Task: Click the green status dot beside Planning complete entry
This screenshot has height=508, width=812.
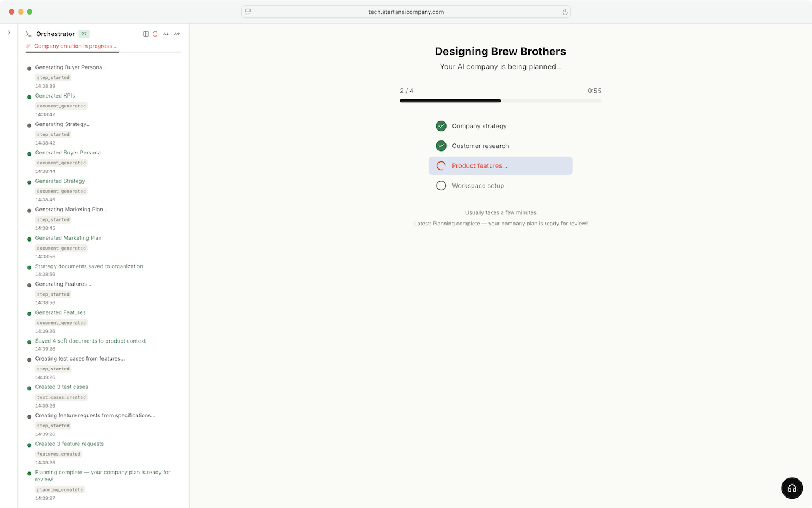Action: [30, 474]
